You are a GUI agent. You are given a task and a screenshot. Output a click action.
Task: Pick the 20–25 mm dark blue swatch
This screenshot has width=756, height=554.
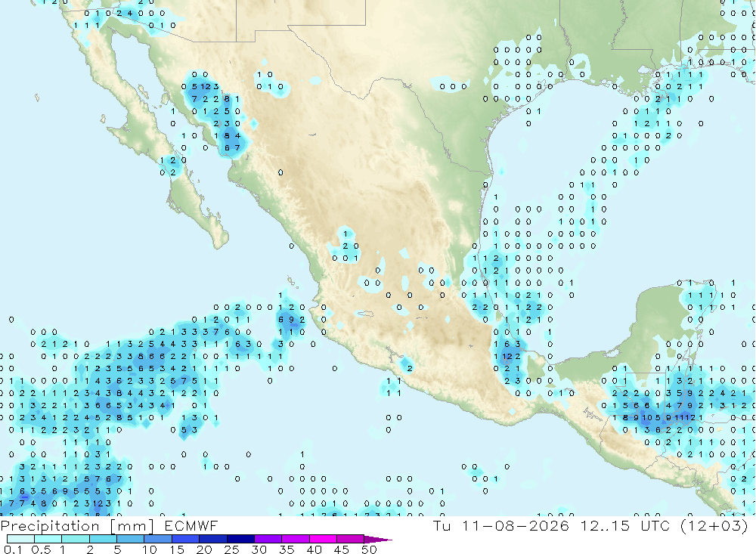tap(213, 539)
